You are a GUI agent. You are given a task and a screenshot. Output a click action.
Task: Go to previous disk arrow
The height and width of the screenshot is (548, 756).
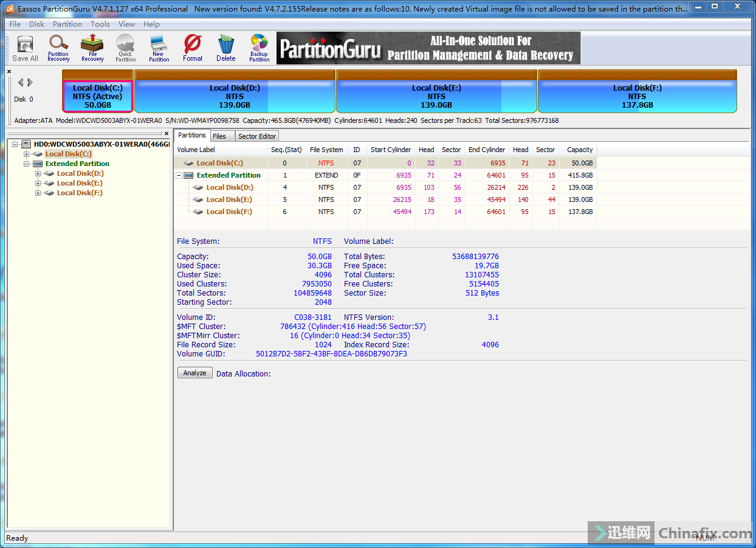21,82
